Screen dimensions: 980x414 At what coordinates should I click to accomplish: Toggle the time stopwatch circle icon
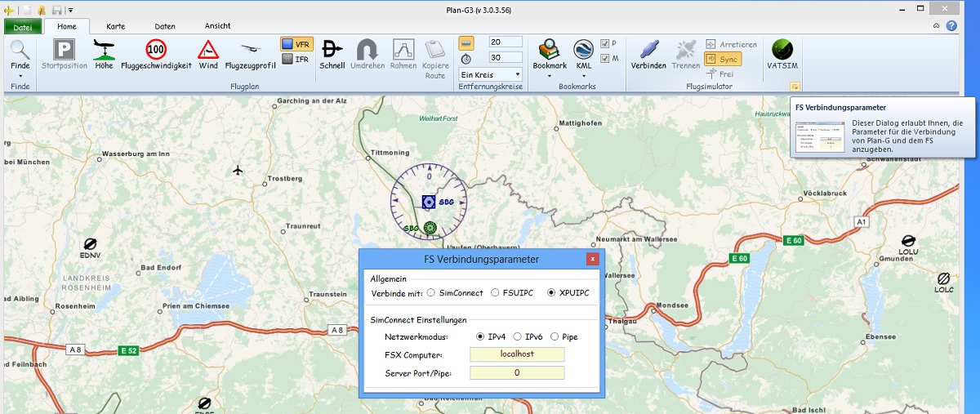[465, 58]
